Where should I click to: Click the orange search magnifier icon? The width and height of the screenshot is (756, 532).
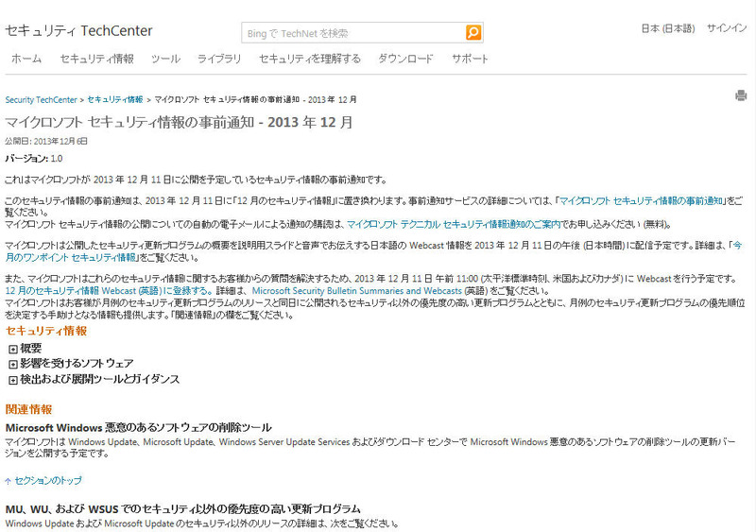473,32
